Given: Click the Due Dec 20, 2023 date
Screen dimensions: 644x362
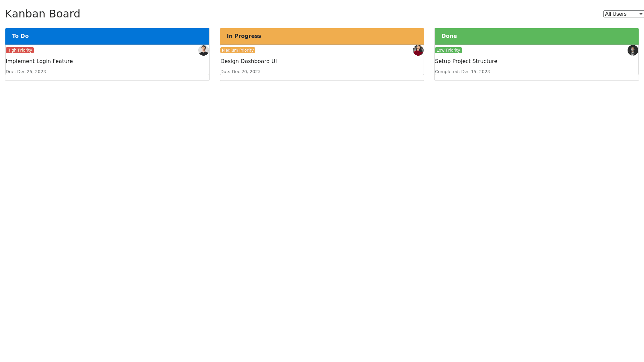Looking at the screenshot, I should pos(240,71).
